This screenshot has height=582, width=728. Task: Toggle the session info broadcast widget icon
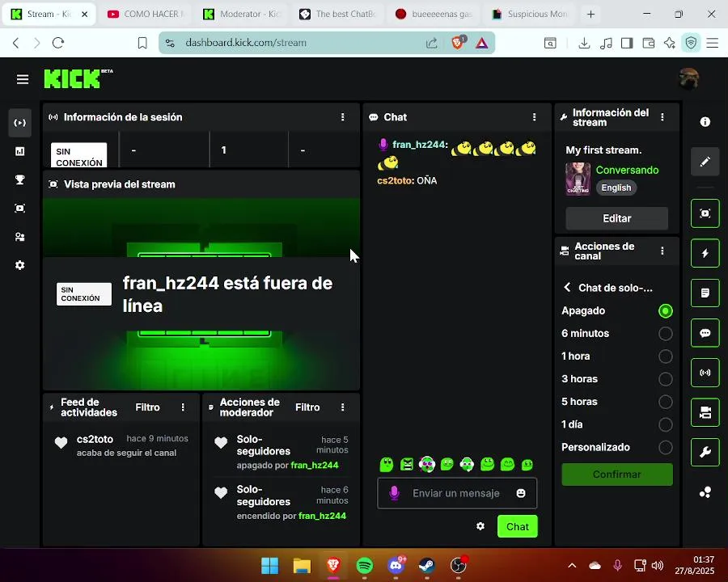click(705, 373)
